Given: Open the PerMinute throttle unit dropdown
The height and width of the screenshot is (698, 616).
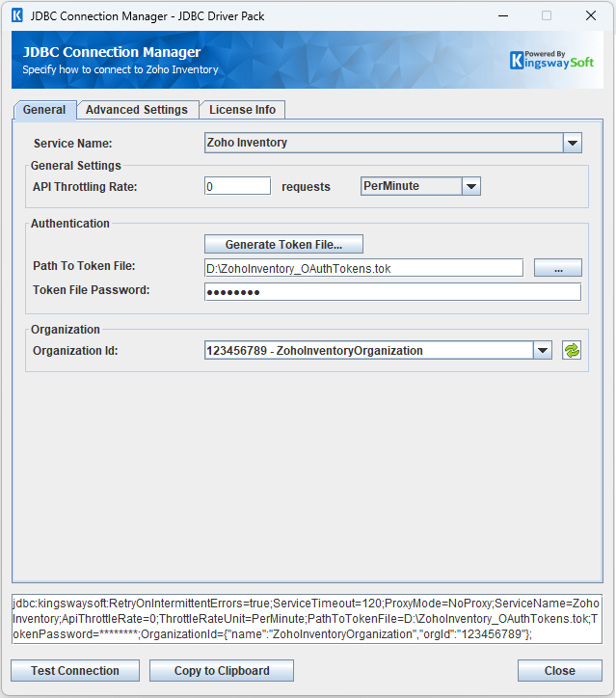Looking at the screenshot, I should pos(470,186).
